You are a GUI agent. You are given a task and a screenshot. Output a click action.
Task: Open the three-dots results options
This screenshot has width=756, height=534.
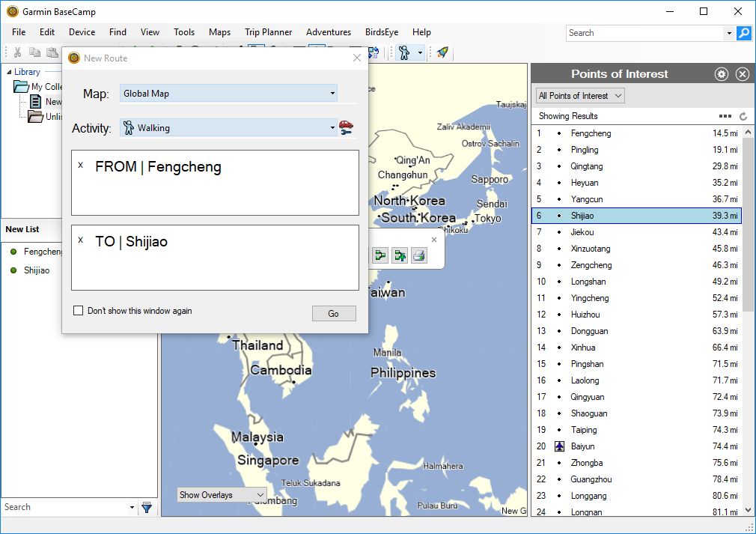725,116
